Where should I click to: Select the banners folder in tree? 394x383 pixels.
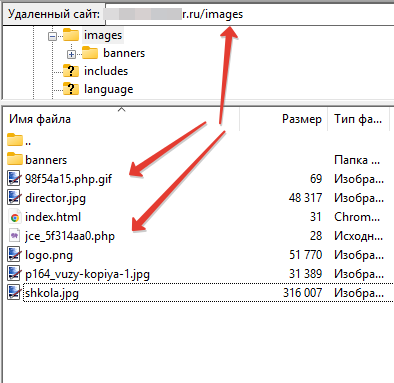(x=124, y=53)
